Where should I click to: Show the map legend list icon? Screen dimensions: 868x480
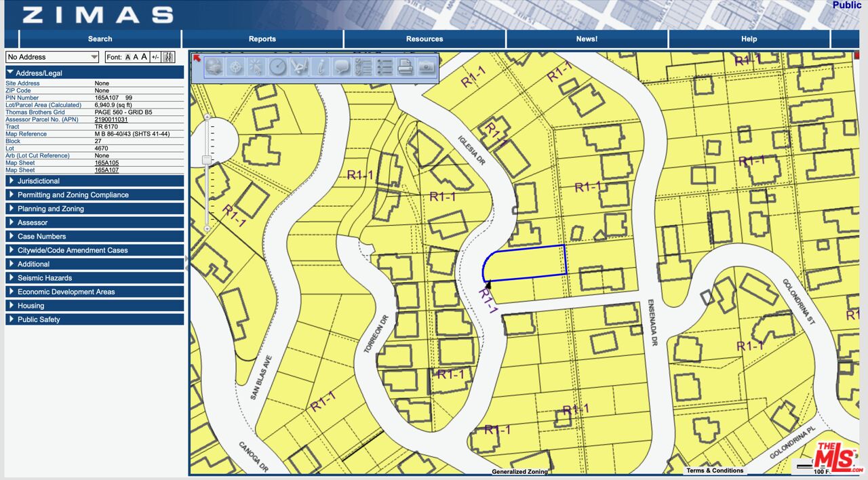click(384, 66)
